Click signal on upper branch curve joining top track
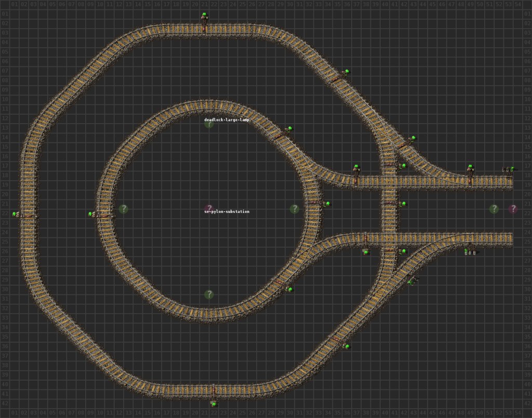532x418 pixels. click(x=413, y=138)
